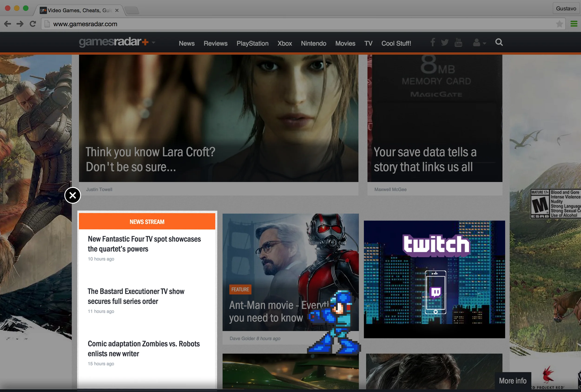
Task: Open the Twitter bird icon
Action: tap(445, 43)
